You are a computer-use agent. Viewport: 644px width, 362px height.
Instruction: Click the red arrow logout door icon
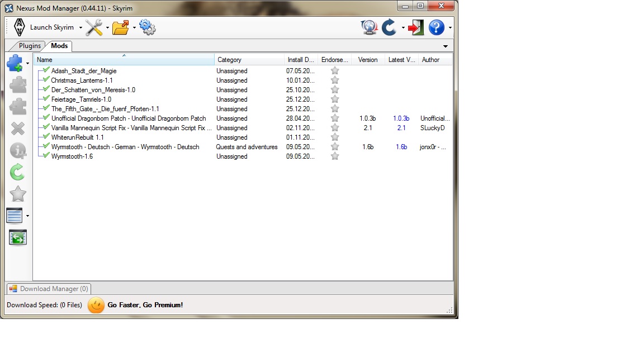415,27
